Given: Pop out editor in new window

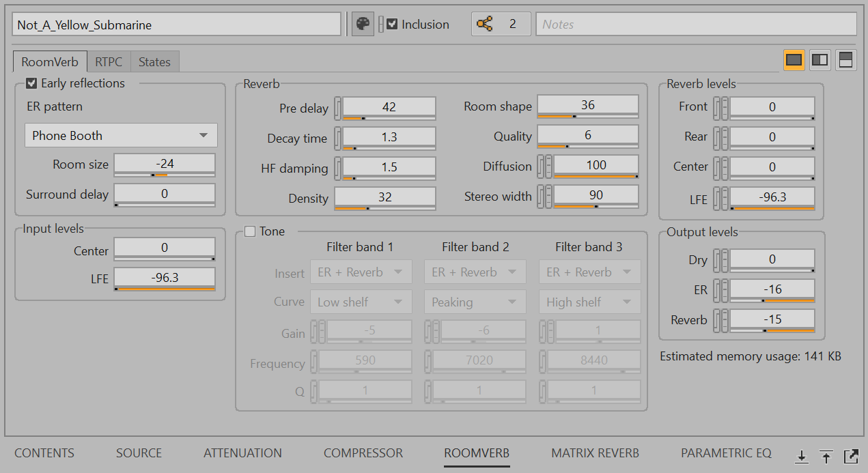Looking at the screenshot, I should [x=851, y=456].
